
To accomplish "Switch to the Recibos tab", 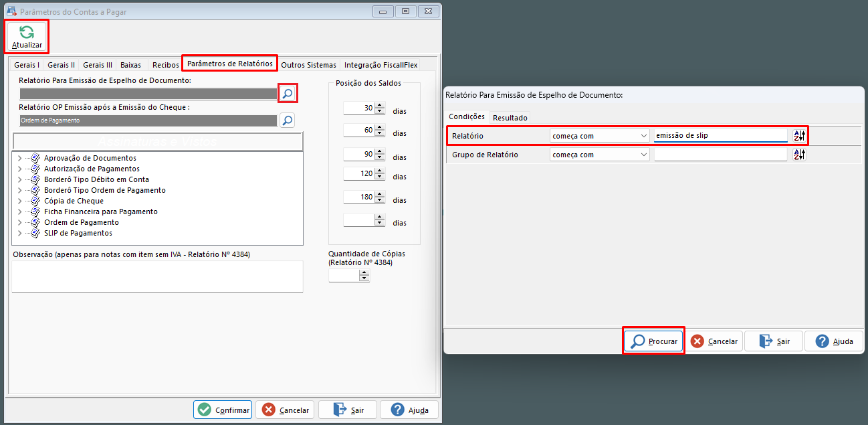I will (x=165, y=65).
